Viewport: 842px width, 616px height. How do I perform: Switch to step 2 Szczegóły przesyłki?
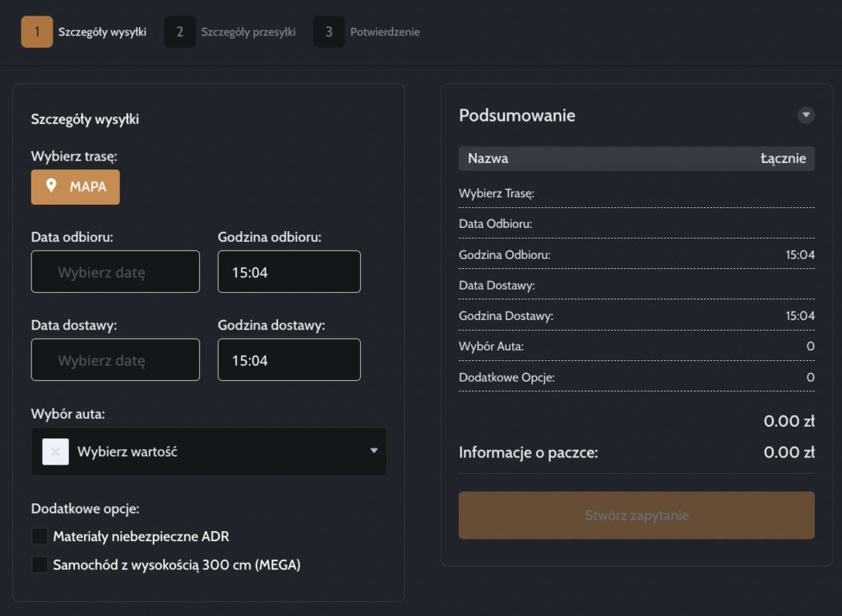coord(248,32)
